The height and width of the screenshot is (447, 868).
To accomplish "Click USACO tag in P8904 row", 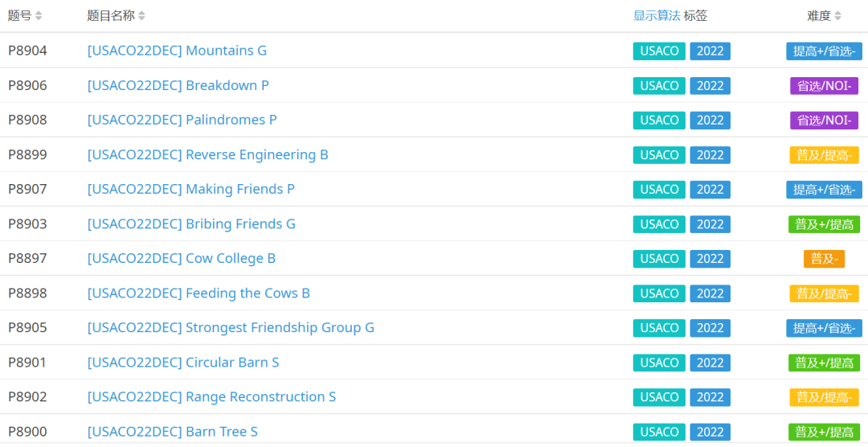I will tap(659, 51).
